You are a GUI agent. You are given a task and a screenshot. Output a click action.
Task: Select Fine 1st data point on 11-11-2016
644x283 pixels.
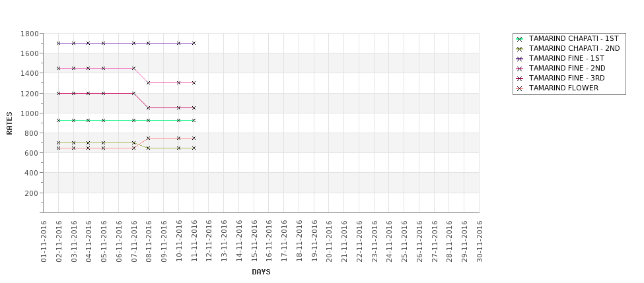pyautogui.click(x=194, y=43)
